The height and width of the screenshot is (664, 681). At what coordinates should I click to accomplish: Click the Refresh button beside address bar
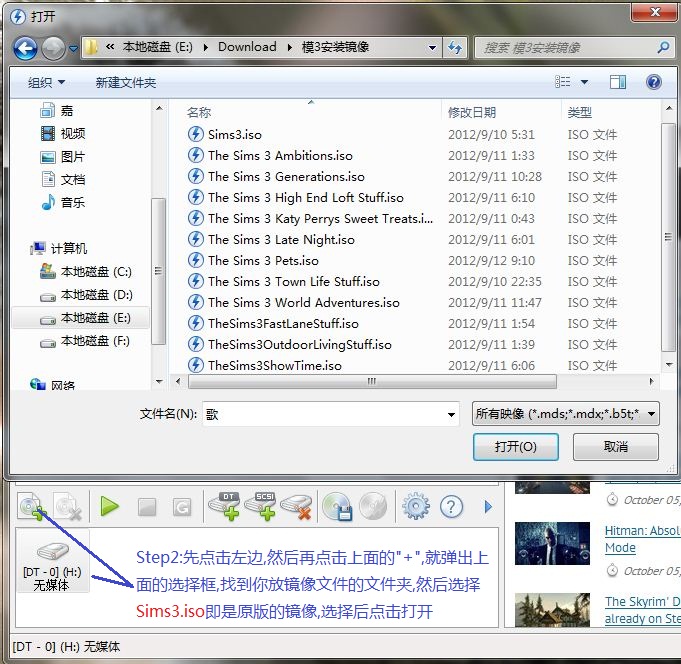[455, 47]
